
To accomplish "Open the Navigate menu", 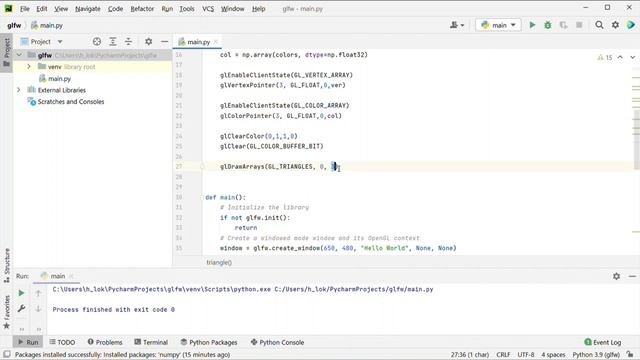I will coord(88,9).
